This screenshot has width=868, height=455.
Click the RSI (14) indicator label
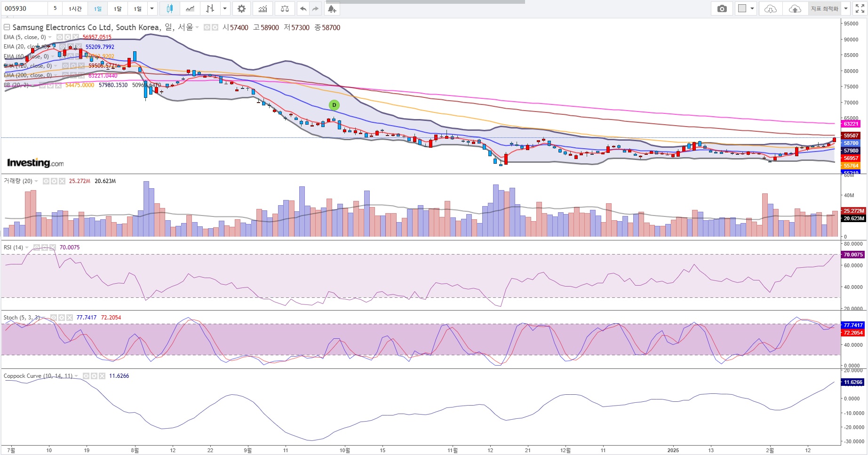point(13,247)
